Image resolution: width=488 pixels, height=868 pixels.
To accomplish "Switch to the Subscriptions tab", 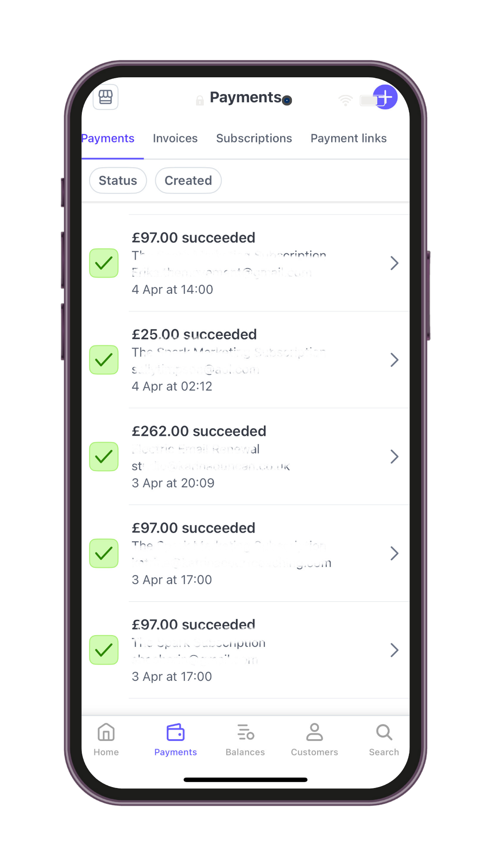I will click(254, 138).
